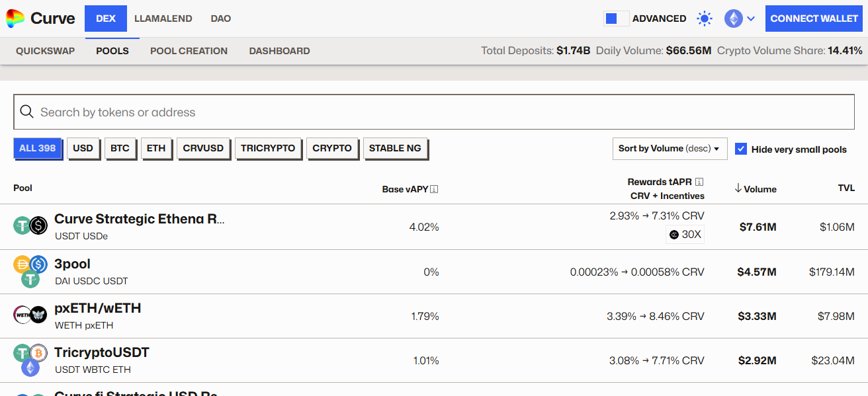Filter pools by CRYPTO

point(332,148)
